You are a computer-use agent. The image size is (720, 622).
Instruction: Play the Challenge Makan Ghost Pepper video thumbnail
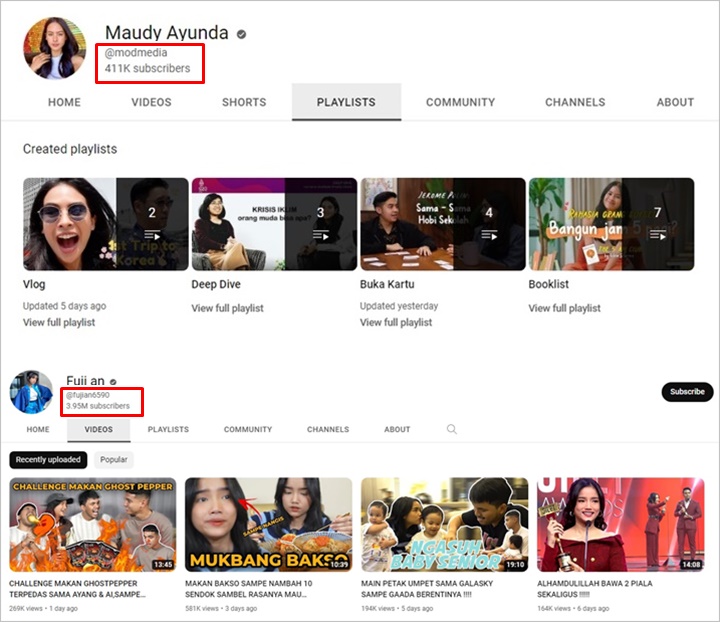tap(93, 525)
